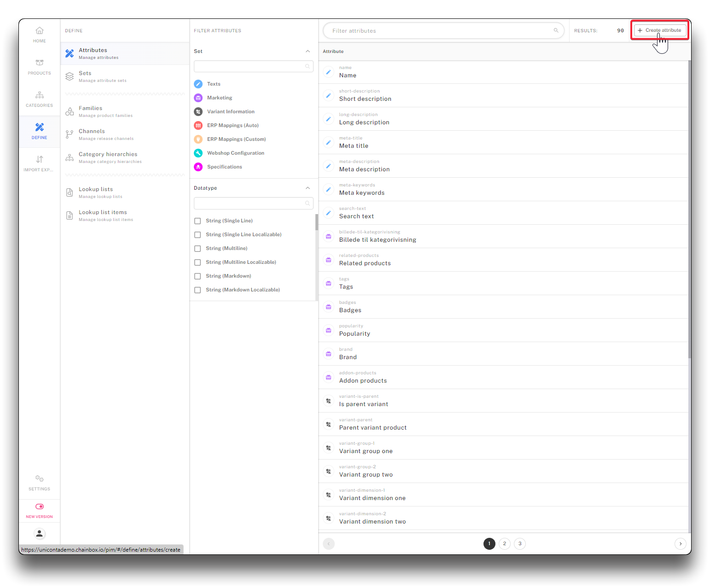Open the Search text attribute row
Viewport: 710px width, 588px height.
point(504,213)
